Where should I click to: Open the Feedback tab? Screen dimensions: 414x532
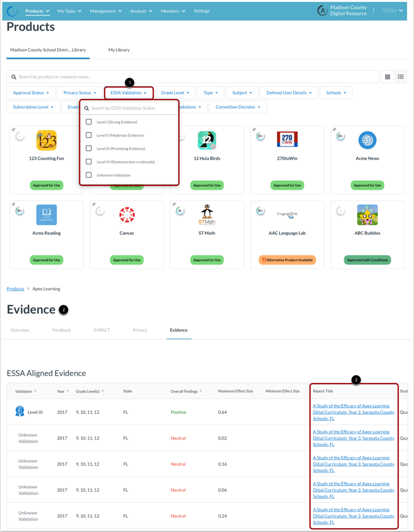61,330
